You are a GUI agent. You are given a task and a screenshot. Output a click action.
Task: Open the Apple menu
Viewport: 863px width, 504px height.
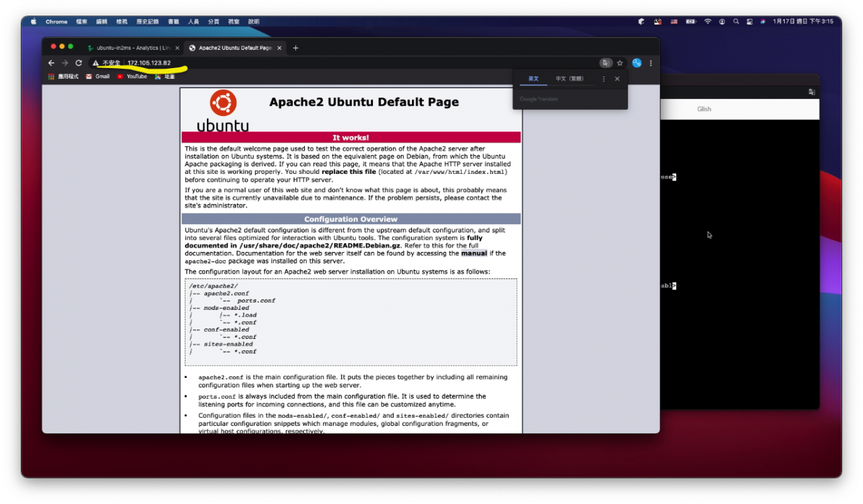pyautogui.click(x=33, y=22)
